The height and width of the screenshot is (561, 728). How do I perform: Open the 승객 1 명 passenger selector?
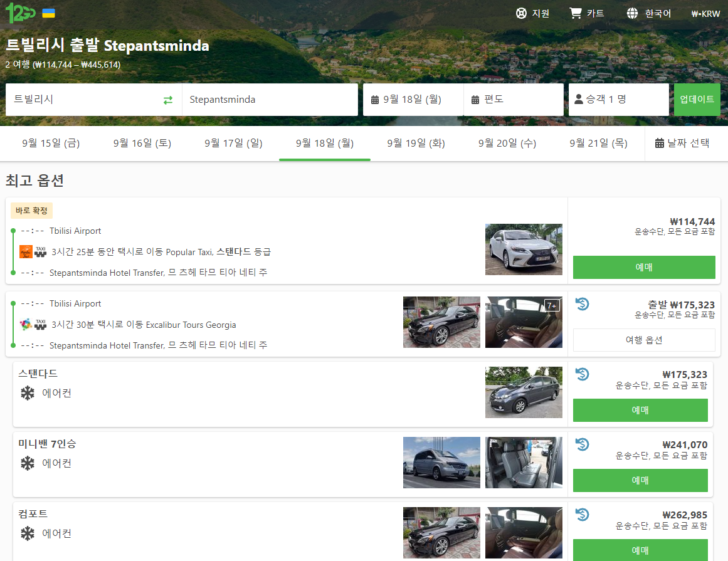(618, 100)
